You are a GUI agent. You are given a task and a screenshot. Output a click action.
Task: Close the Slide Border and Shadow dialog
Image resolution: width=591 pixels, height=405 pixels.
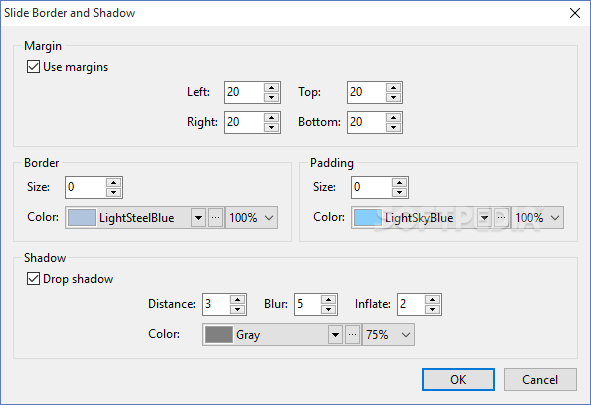click(575, 13)
